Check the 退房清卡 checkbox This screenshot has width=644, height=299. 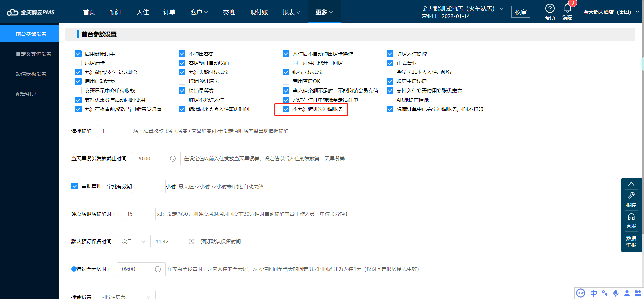[78, 63]
